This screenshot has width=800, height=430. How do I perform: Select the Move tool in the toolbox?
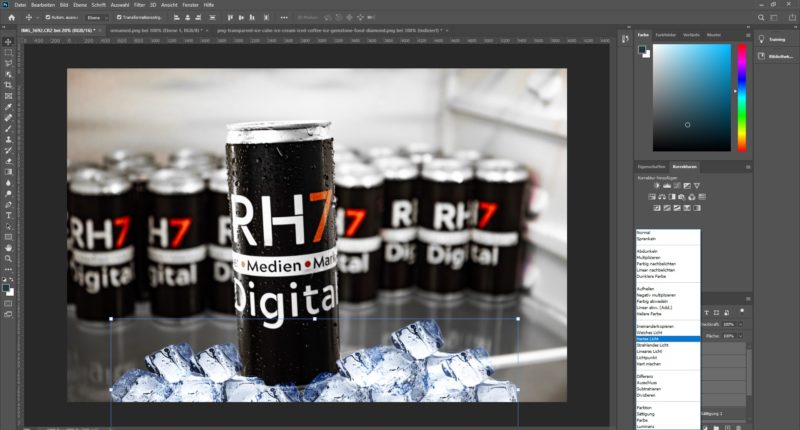pyautogui.click(x=8, y=42)
